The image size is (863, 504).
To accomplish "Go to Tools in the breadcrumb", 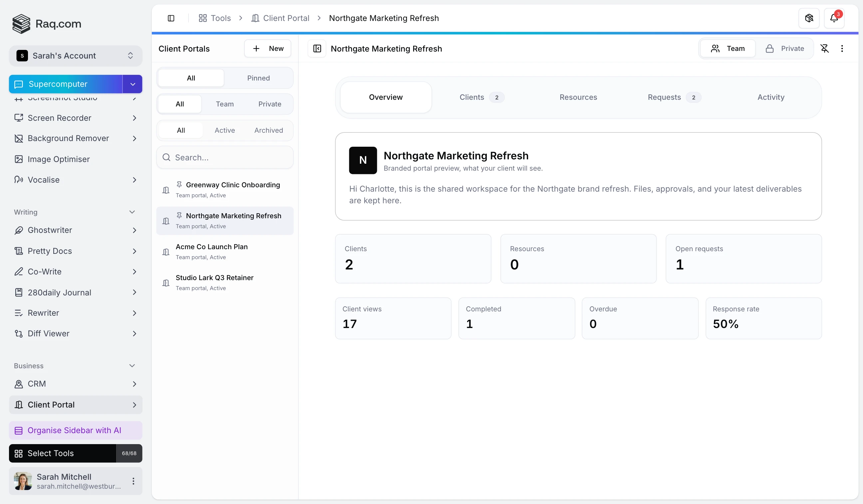I will coord(215,18).
